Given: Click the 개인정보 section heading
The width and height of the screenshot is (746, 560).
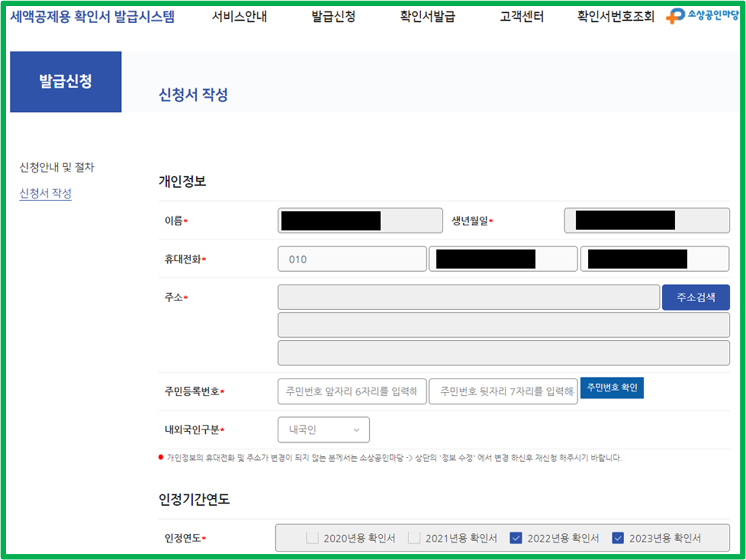Looking at the screenshot, I should pos(183,181).
